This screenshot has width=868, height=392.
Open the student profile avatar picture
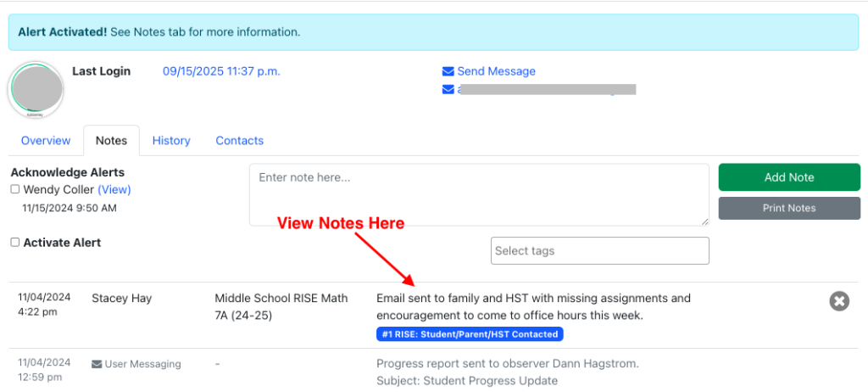point(36,89)
